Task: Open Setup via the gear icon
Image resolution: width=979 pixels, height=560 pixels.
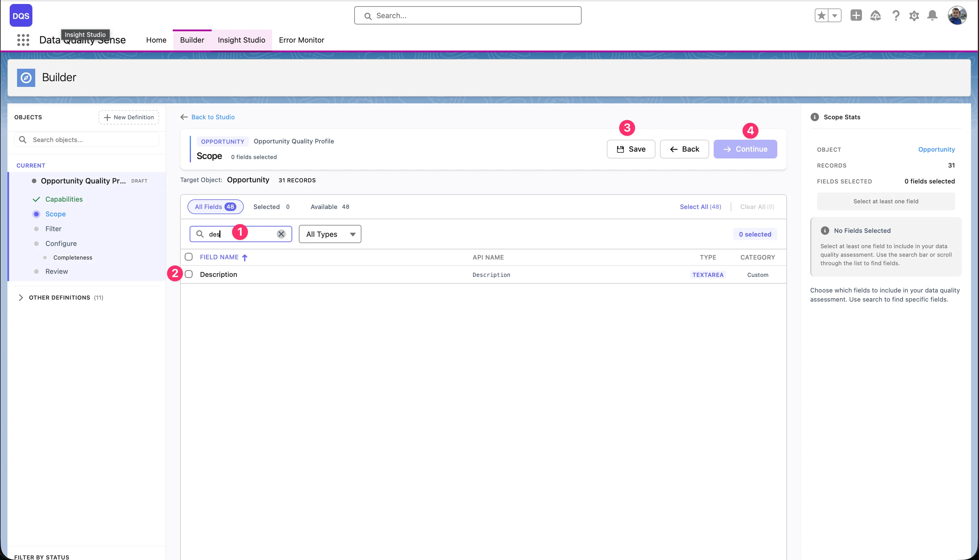Action: [x=914, y=15]
